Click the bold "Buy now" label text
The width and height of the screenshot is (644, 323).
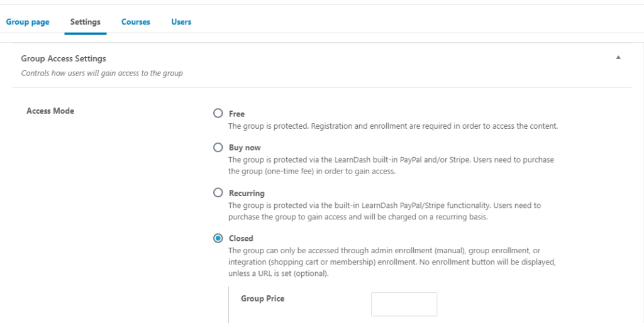point(245,148)
